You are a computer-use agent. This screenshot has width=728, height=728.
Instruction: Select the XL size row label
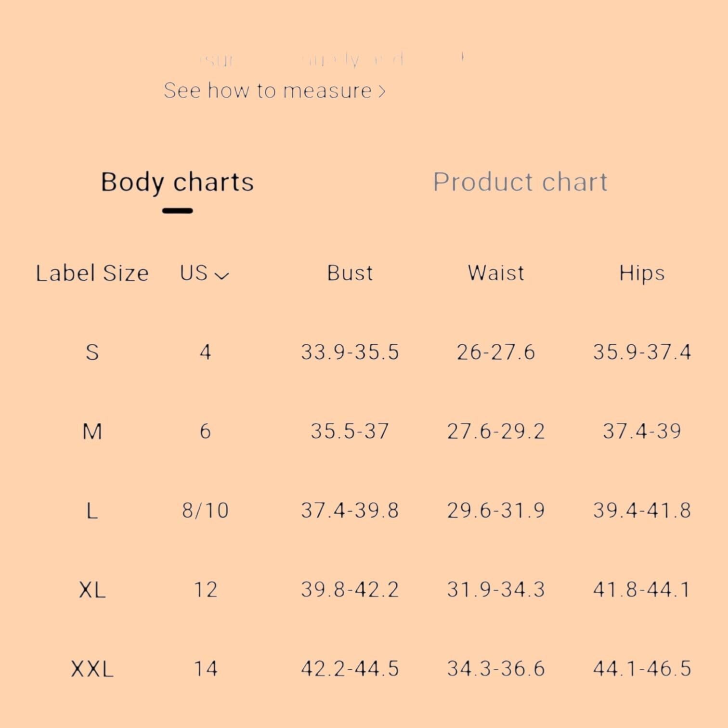pos(92,589)
